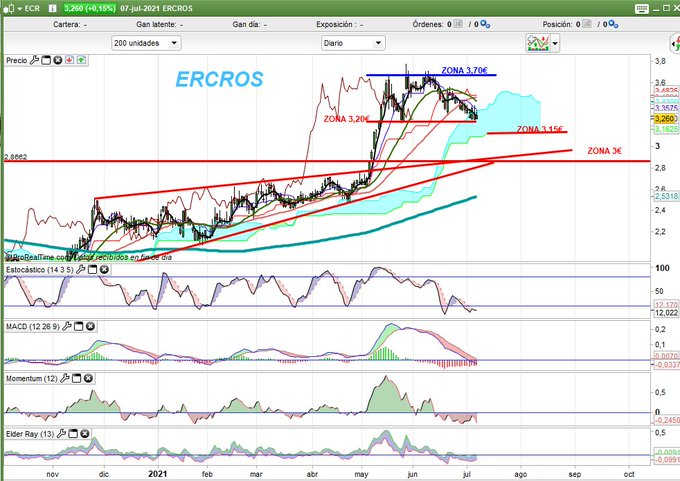The width and height of the screenshot is (680, 481).
Task: Click the Gan día field
Action: [x=250, y=24]
